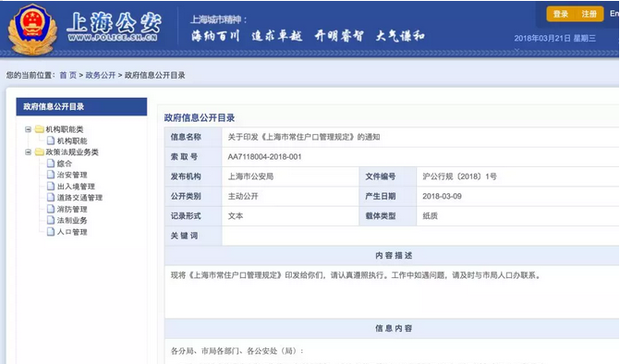Click the slogan 海纳百川
The width and height of the screenshot is (620, 364).
pos(215,36)
